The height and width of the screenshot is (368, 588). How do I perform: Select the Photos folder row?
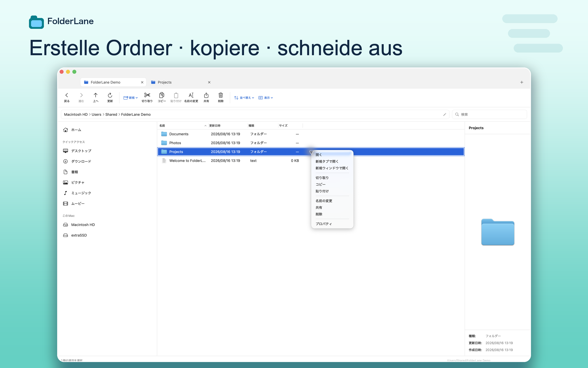click(x=311, y=143)
